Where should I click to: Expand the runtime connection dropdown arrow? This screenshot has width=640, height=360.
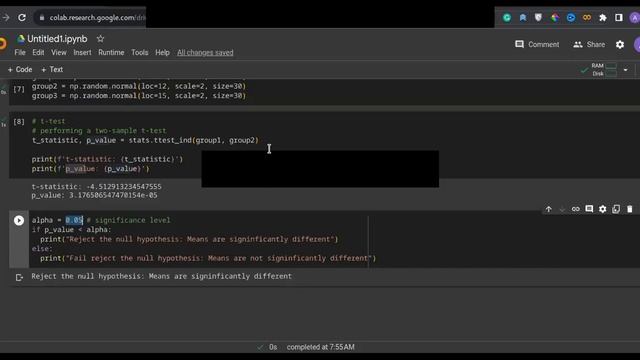pyautogui.click(x=625, y=70)
